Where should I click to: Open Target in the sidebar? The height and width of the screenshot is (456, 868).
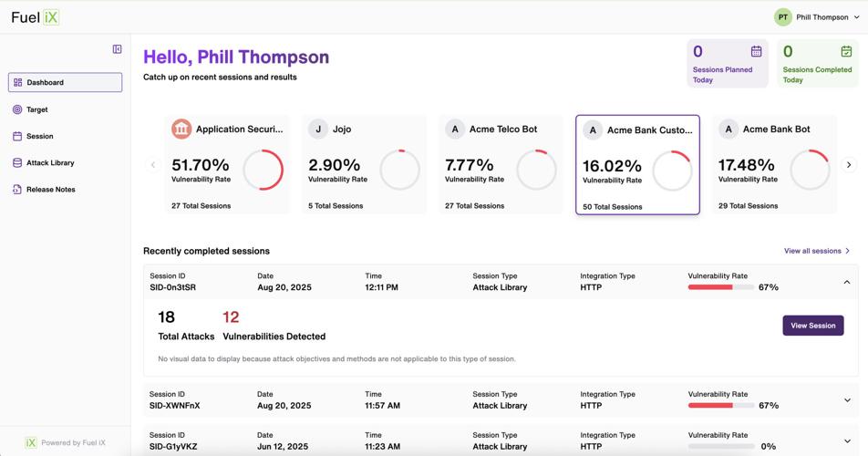click(x=37, y=109)
